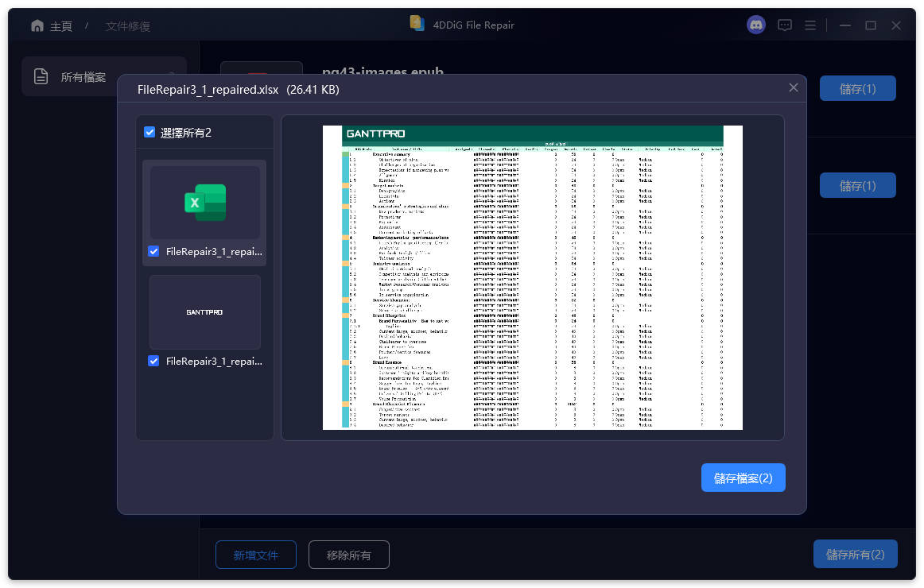Click the 儲存檔案(2) button

point(743,478)
